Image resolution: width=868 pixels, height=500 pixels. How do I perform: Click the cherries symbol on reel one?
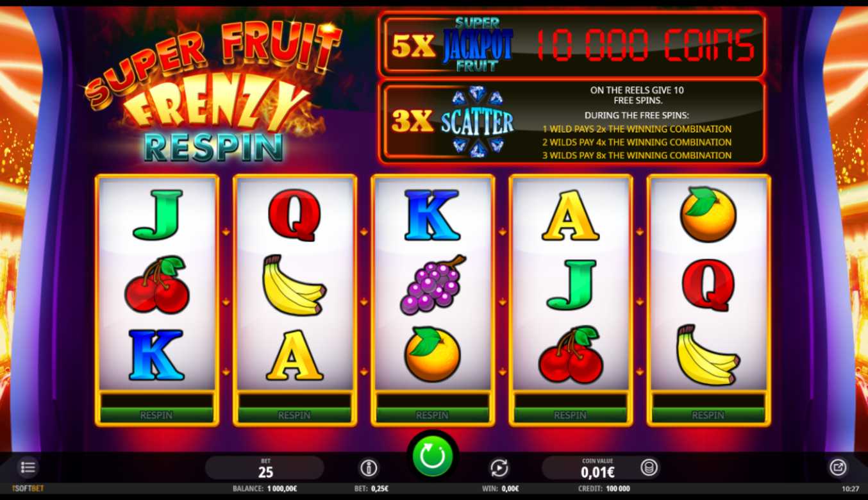pyautogui.click(x=156, y=285)
